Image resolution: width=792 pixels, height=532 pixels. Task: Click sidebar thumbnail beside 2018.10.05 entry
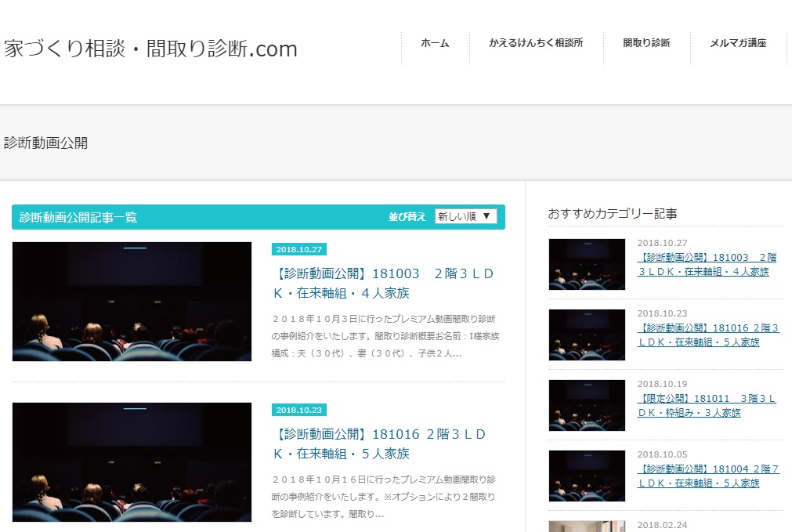[587, 476]
